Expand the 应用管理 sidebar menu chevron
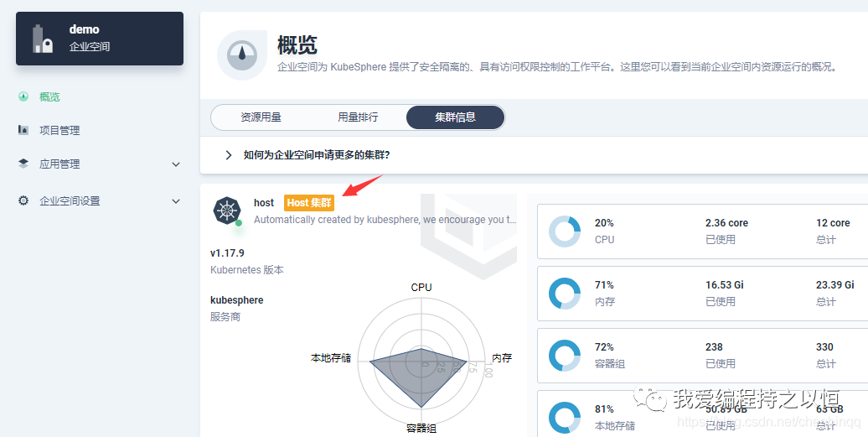 [176, 164]
